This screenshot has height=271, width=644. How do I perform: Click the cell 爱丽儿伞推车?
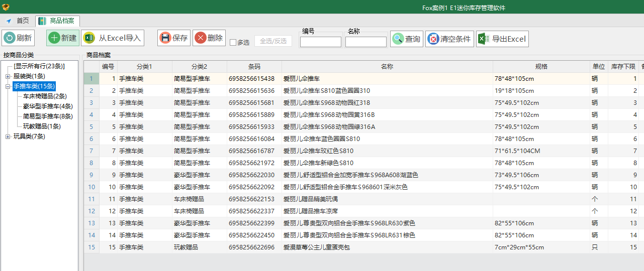click(387, 79)
